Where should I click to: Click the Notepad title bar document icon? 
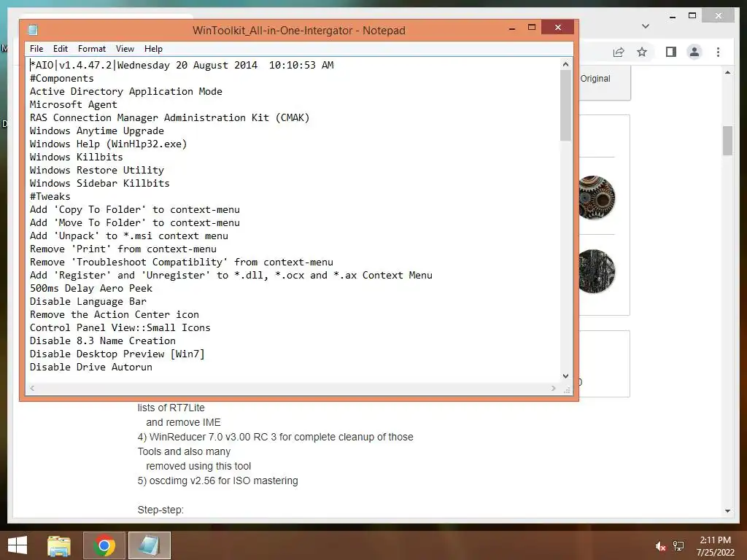pos(33,30)
